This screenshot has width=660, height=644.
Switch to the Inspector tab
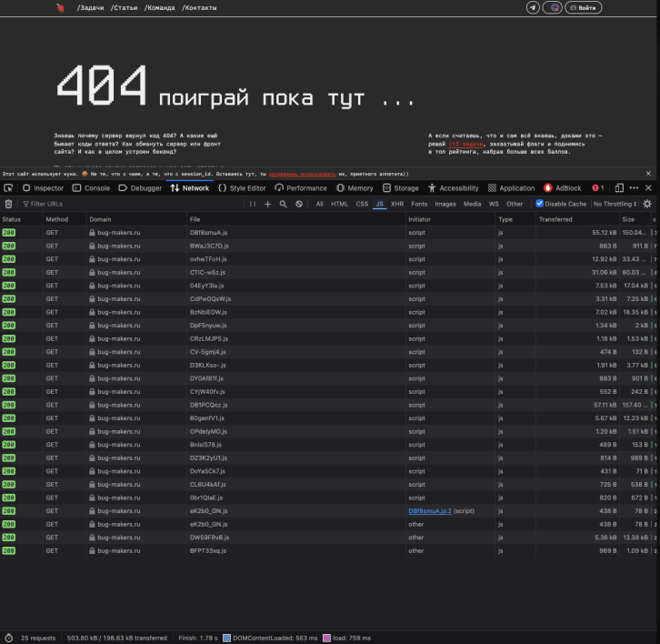click(x=43, y=188)
